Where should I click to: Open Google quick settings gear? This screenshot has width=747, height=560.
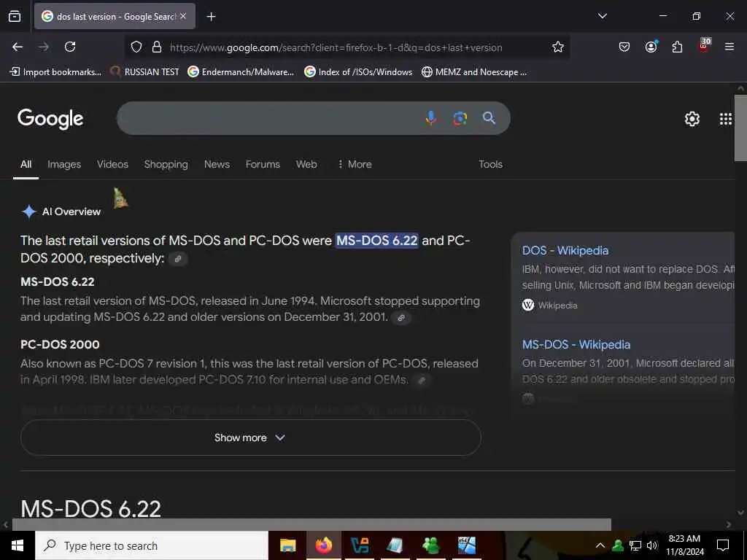[692, 119]
